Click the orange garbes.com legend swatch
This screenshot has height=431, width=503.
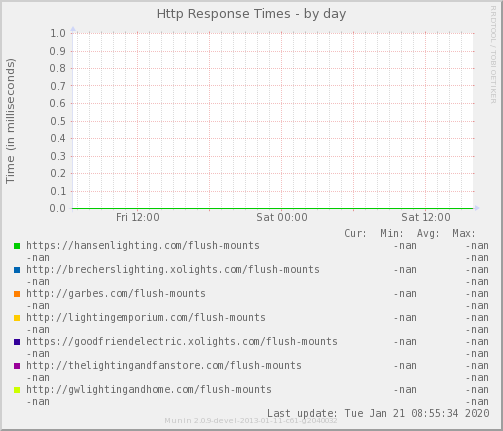click(17, 294)
